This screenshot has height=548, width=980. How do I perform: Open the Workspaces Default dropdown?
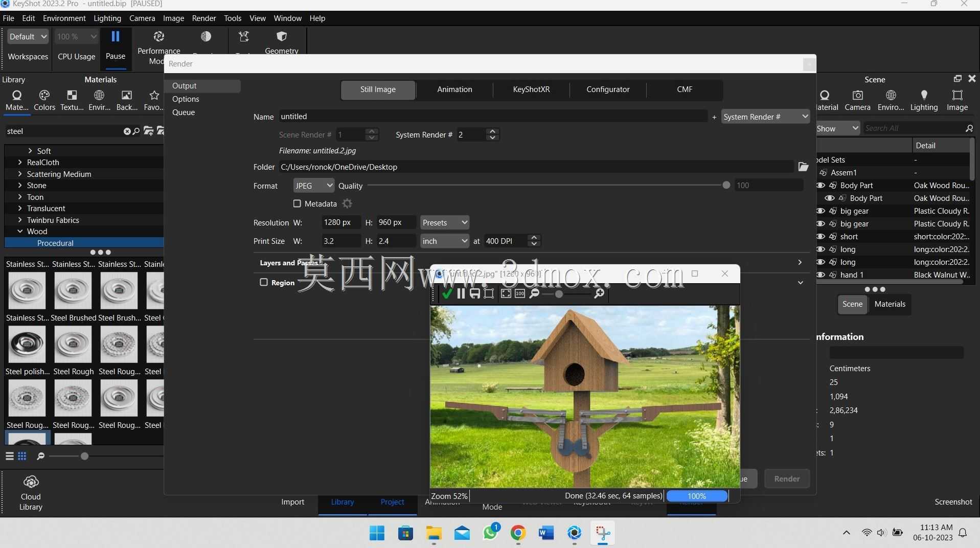point(28,37)
